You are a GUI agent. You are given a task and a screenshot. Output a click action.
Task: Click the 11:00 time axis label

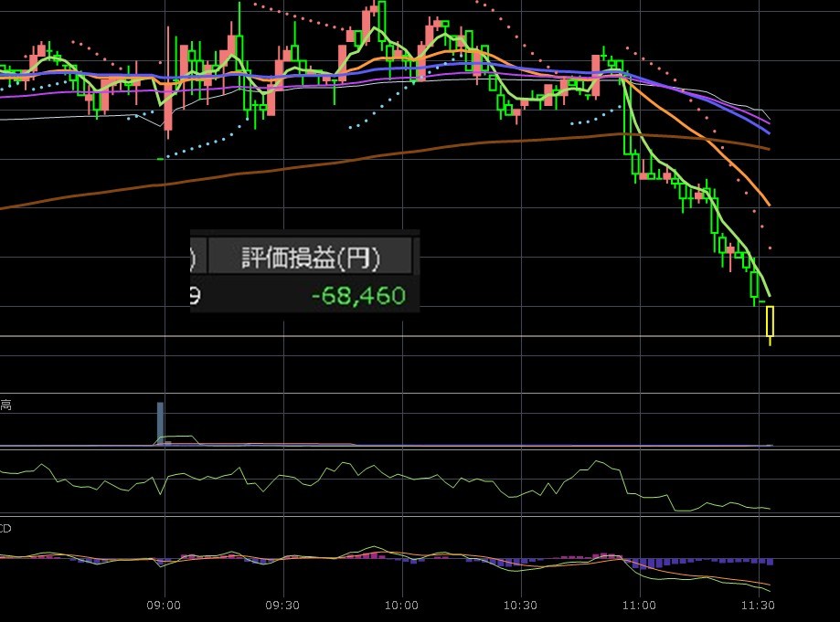pyautogui.click(x=639, y=605)
